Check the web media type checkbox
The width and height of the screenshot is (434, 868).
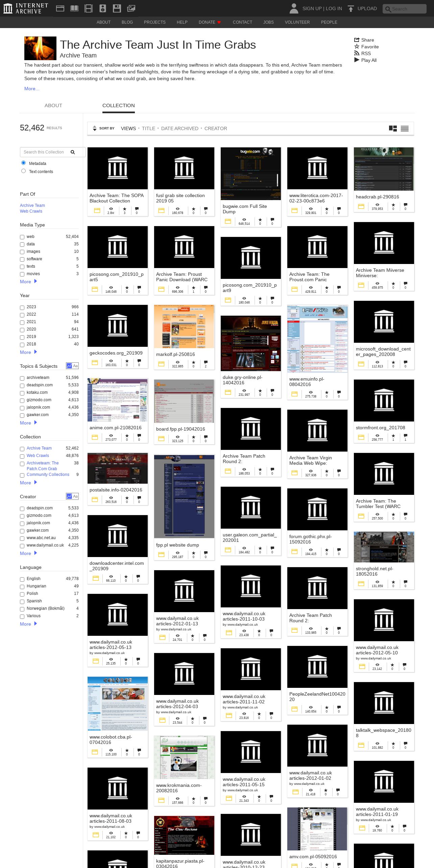(x=22, y=237)
